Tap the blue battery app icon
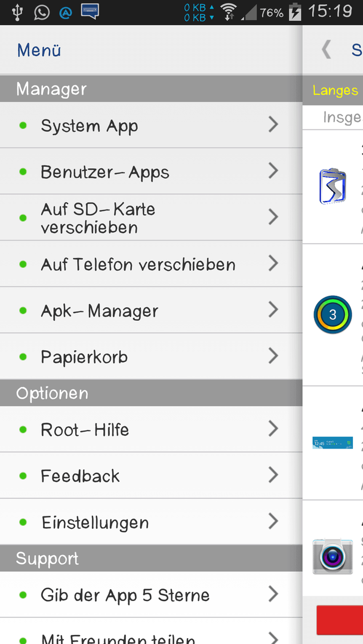The image size is (363, 644). pos(333,187)
